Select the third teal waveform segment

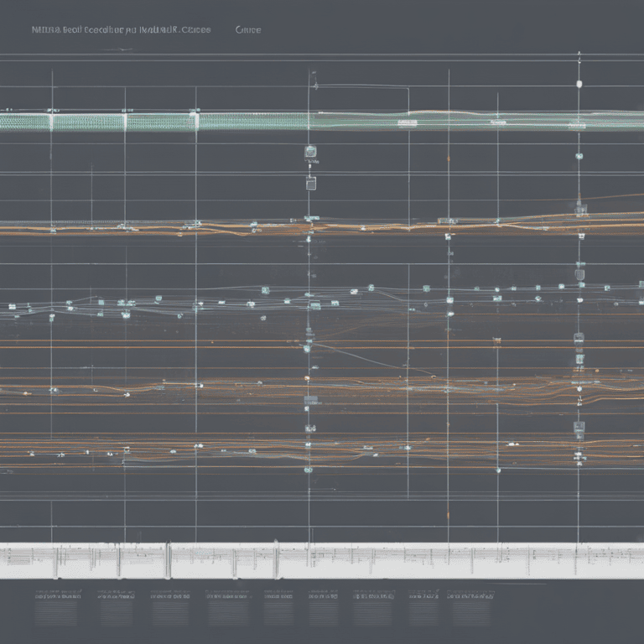pos(161,122)
